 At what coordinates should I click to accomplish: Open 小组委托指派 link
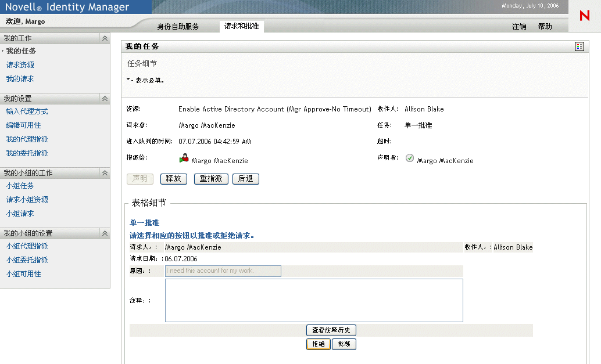point(27,260)
